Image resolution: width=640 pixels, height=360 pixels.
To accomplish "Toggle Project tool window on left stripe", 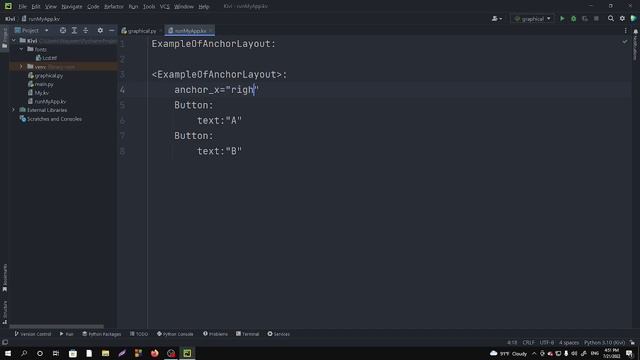I will click(4, 39).
